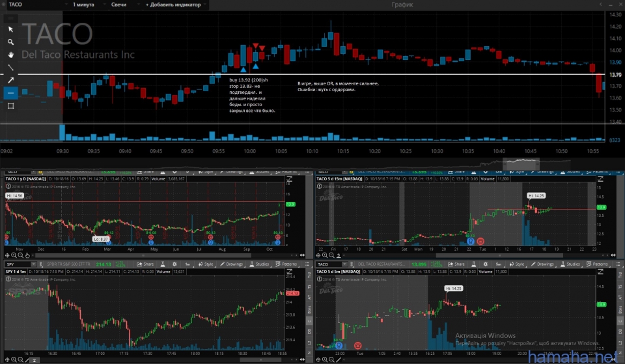Toggle N side tab on SPY chart
625x364 pixels.
click(309, 353)
